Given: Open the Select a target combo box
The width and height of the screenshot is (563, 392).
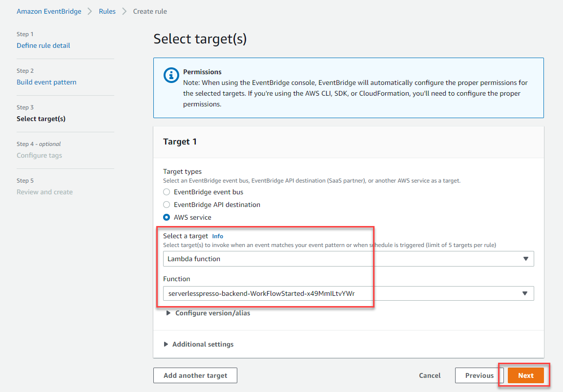Looking at the screenshot, I should (348, 259).
